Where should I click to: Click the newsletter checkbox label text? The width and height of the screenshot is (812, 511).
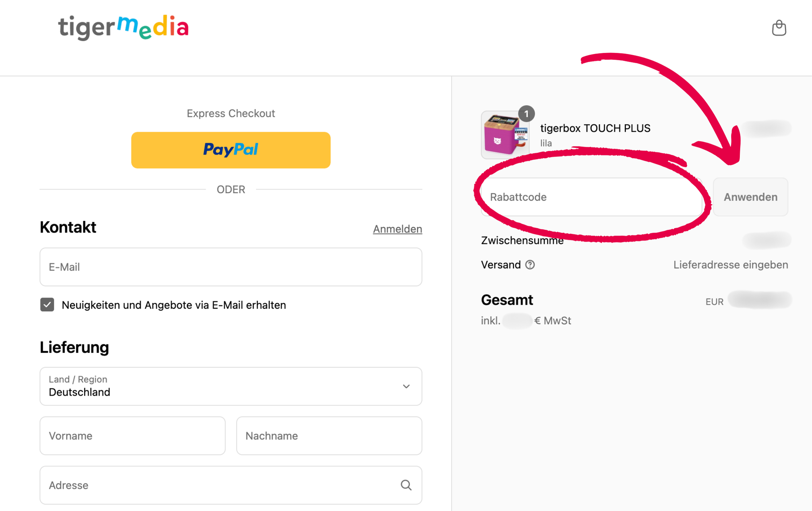tap(174, 305)
